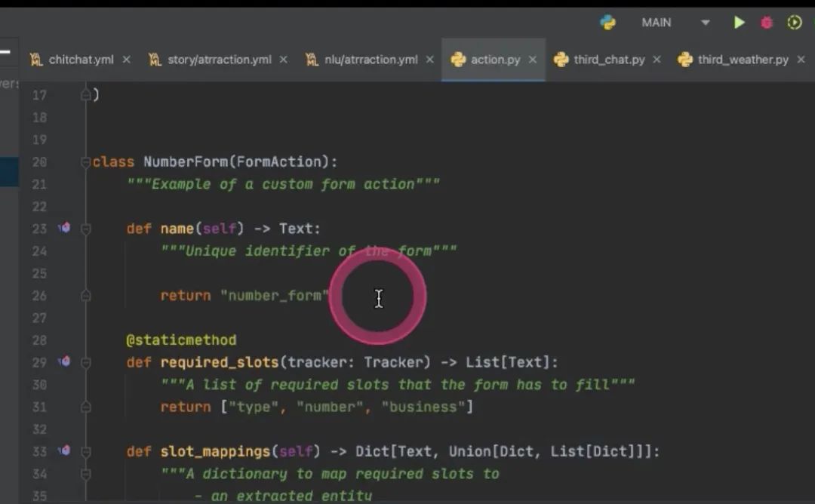
Task: Close the third_weather.py tab
Action: coord(801,60)
